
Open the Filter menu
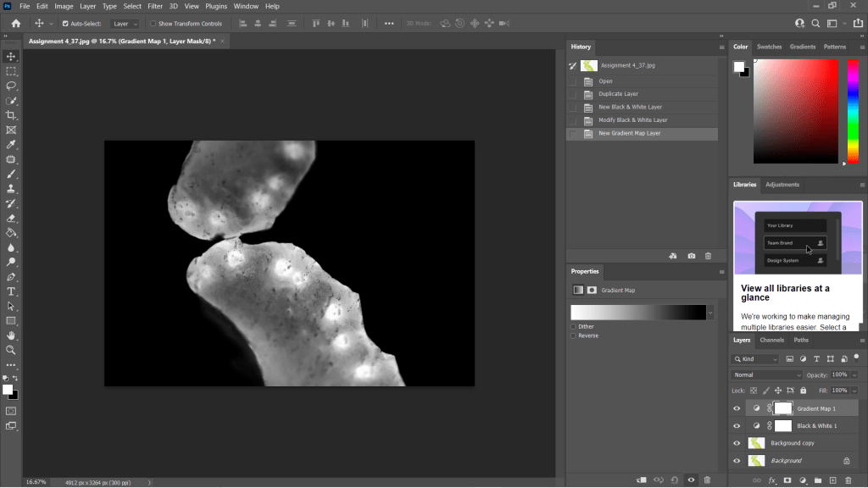(155, 6)
